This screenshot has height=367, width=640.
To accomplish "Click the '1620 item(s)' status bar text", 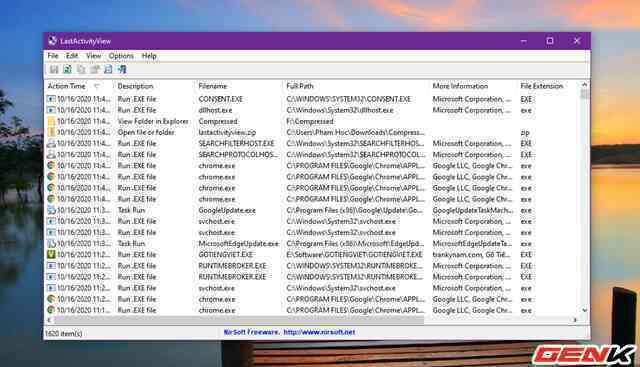I will (63, 334).
